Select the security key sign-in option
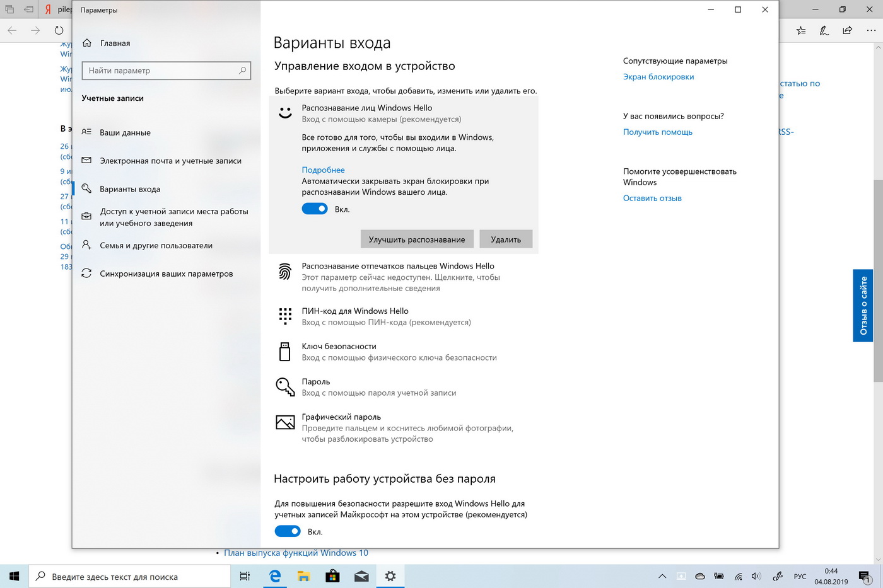 click(x=404, y=352)
